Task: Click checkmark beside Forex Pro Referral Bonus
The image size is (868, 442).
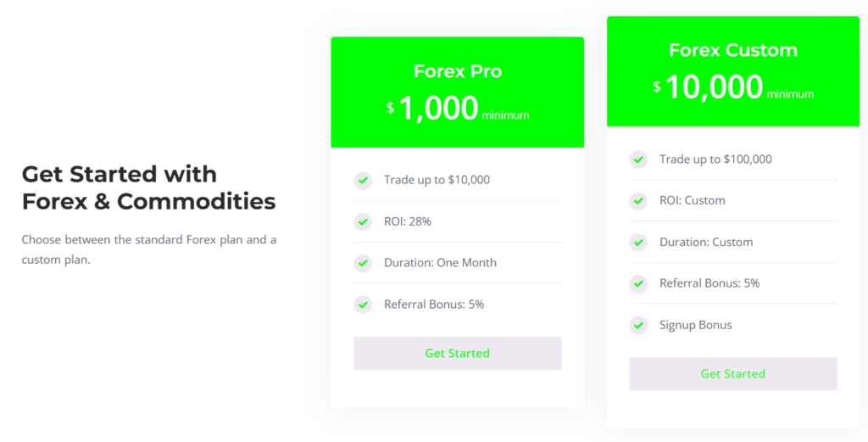Action: tap(363, 305)
